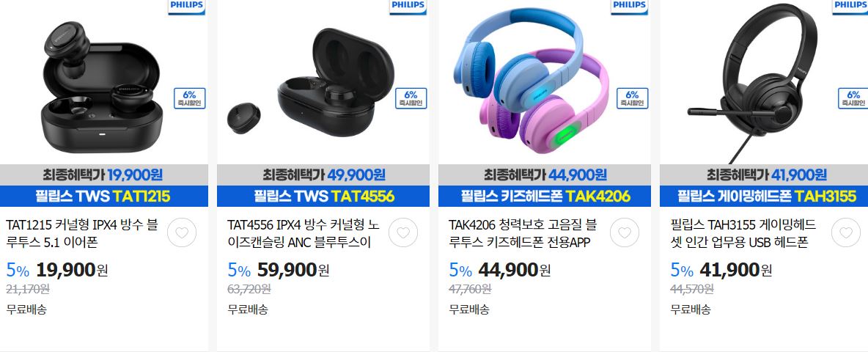Open the TAT4556 IPX4 방수 product title link

pyautogui.click(x=304, y=233)
